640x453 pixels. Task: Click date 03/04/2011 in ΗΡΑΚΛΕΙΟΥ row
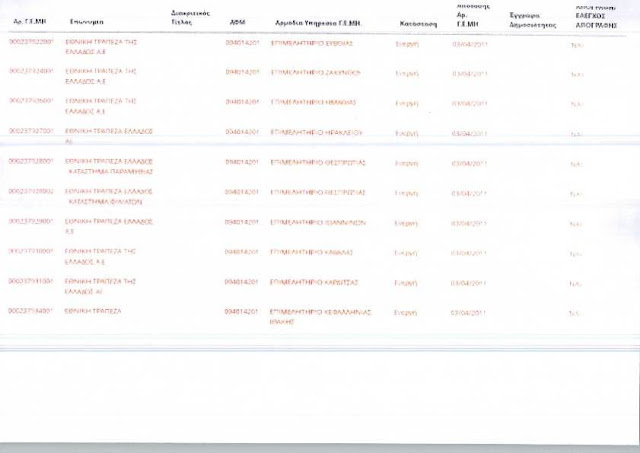pos(469,134)
